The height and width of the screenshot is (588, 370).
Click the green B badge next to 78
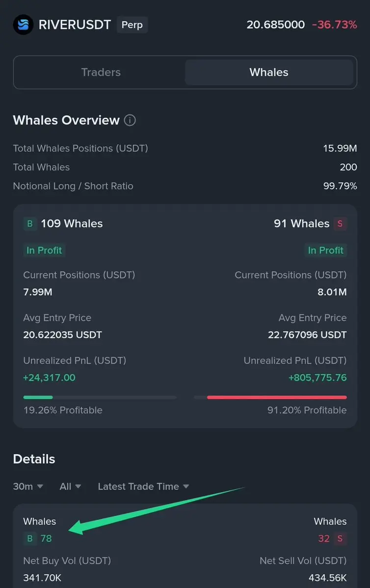(x=29, y=538)
